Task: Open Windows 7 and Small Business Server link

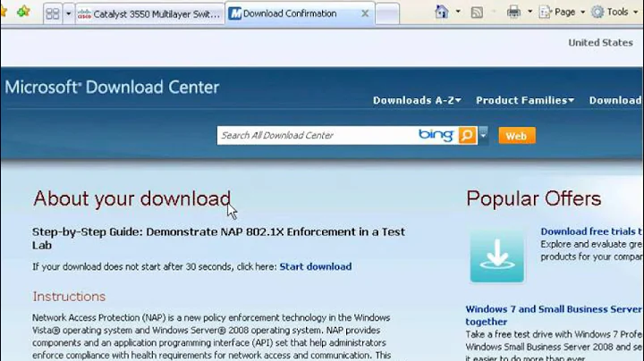Action: 554,315
